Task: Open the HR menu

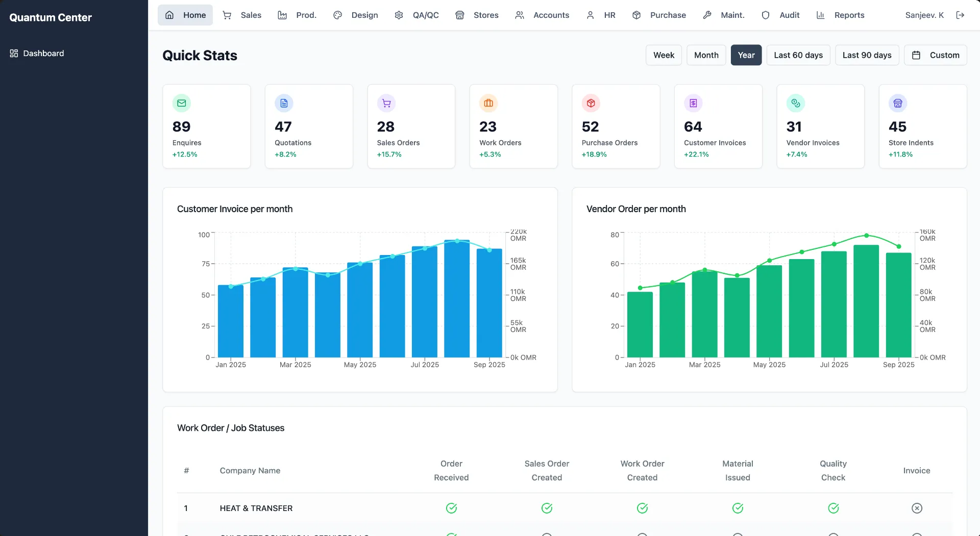Action: (601, 15)
